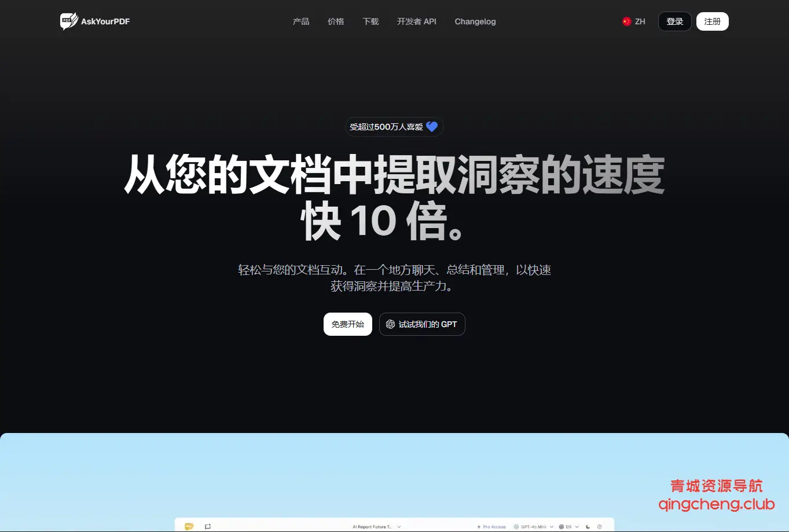Open the GPT-4o Mini model selector
789x532 pixels.
click(532, 527)
